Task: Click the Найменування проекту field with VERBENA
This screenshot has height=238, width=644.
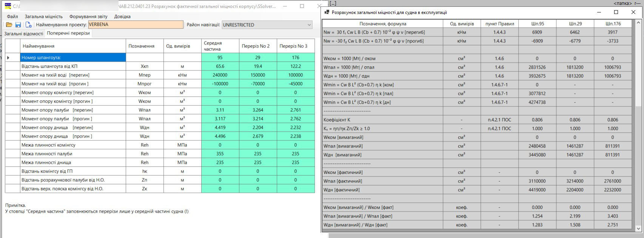Action: [136, 25]
